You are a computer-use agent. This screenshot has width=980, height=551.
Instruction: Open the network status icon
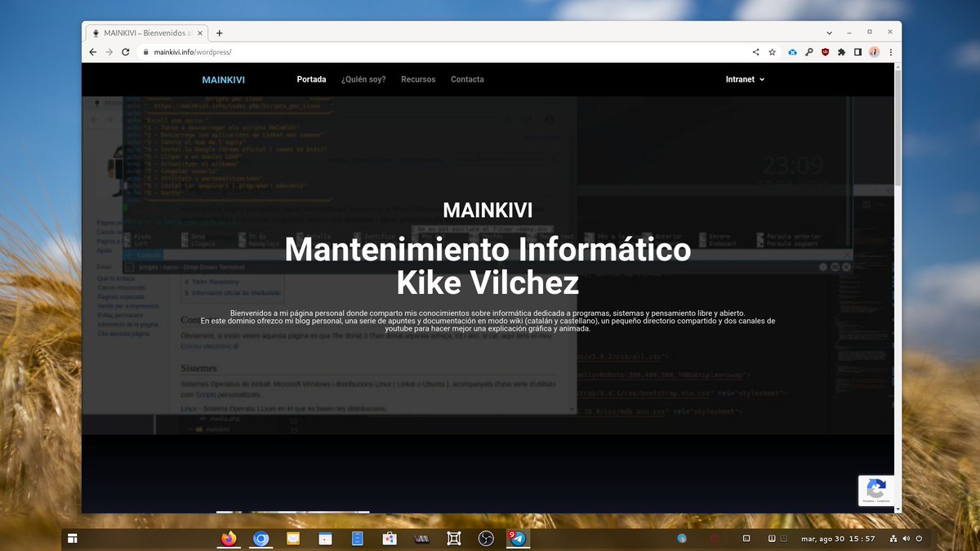(893, 539)
